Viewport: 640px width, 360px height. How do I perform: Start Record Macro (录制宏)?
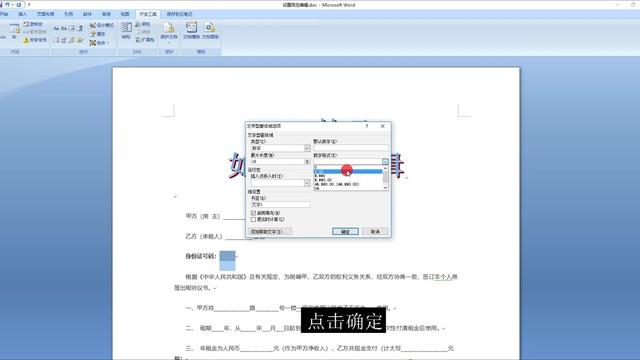(x=33, y=24)
